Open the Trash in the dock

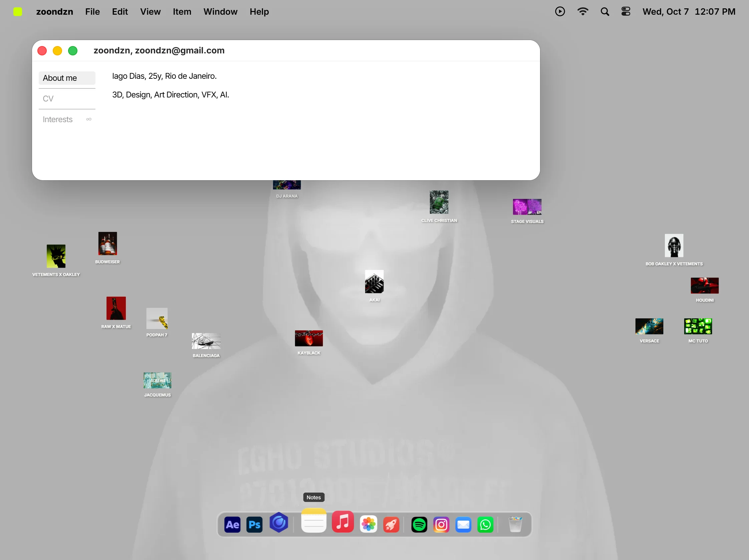pyautogui.click(x=515, y=524)
